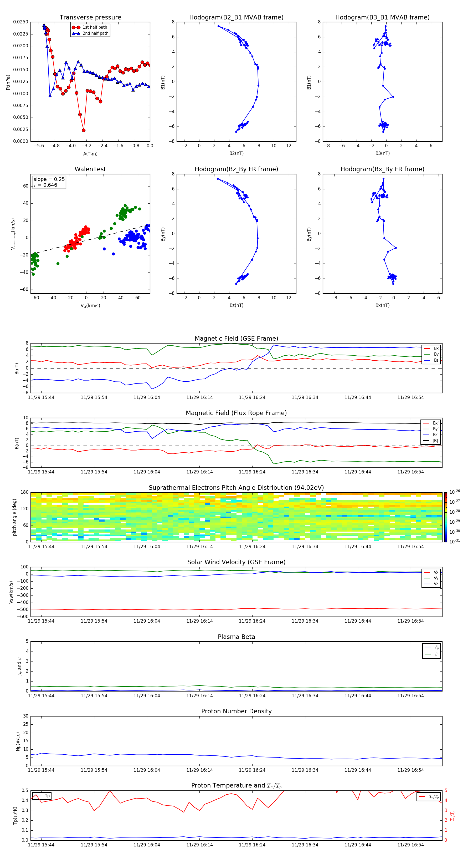Click the "Hodogram(B2_B1 MVAB frame)" title

[236, 18]
